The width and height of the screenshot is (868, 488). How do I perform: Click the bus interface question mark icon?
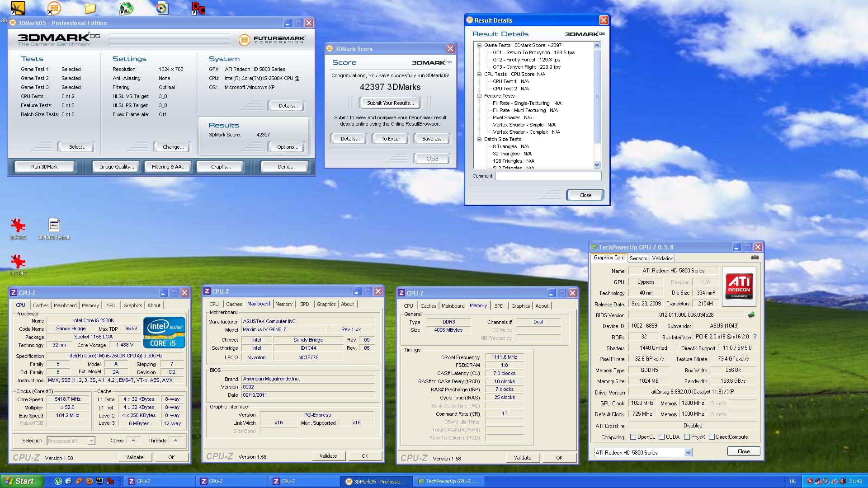[755, 337]
